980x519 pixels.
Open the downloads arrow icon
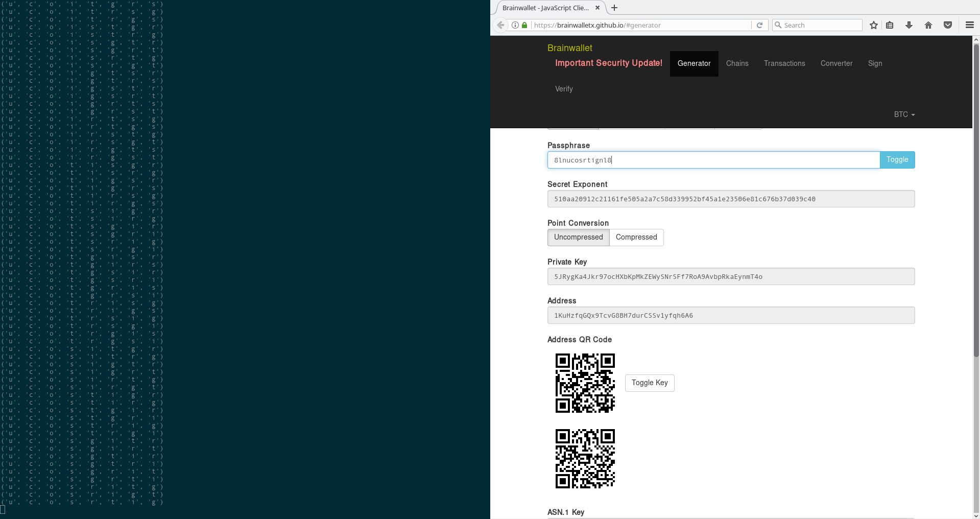point(909,25)
